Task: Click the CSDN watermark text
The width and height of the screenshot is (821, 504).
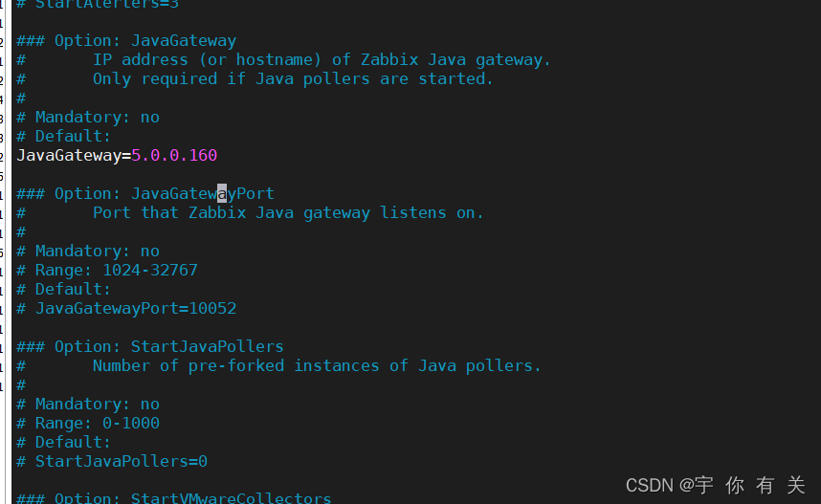Action: (x=715, y=485)
